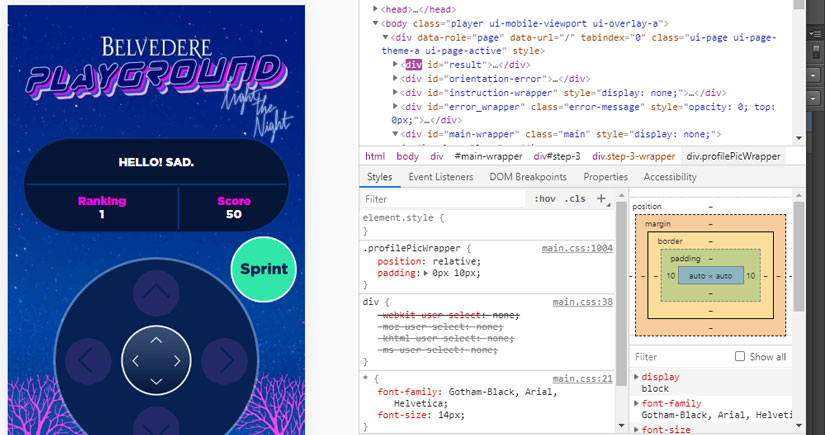Viewport: 825px width, 435px height.
Task: Open the main.css:21 source link
Action: coord(582,379)
